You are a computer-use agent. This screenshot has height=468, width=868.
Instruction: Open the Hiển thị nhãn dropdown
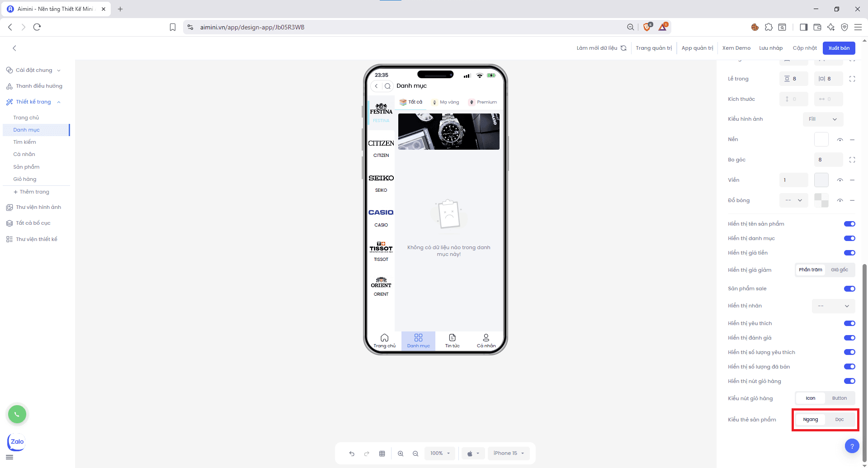833,306
